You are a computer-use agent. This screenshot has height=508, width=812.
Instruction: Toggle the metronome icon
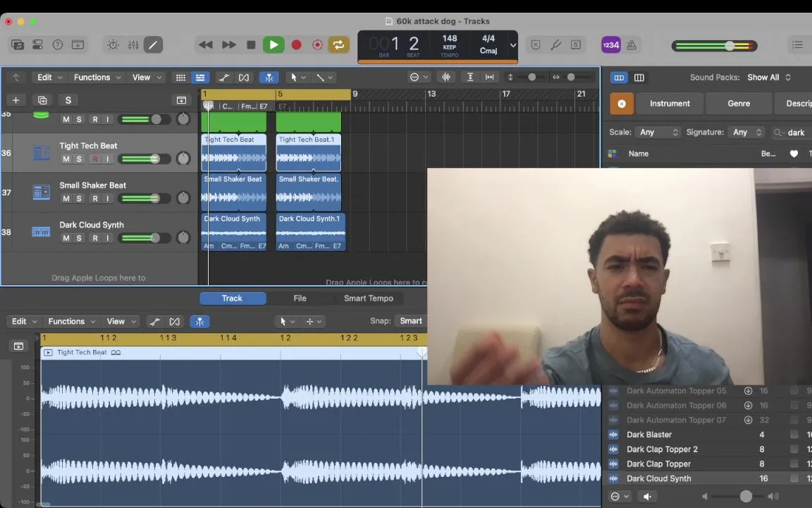[x=632, y=44]
